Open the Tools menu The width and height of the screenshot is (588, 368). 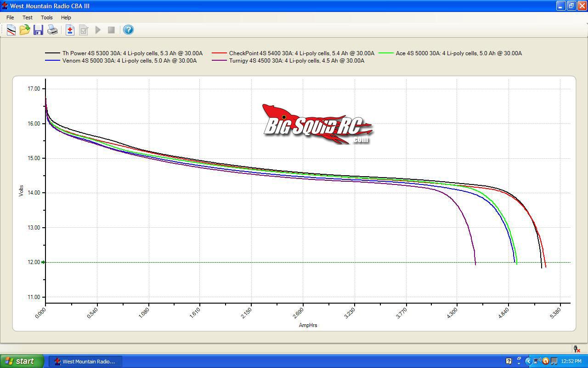pyautogui.click(x=47, y=17)
